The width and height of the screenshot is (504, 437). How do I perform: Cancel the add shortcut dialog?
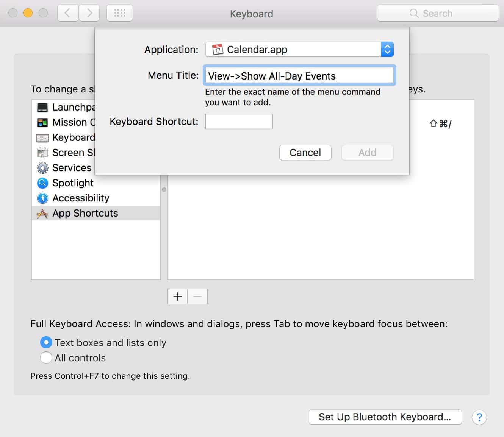pyautogui.click(x=305, y=153)
